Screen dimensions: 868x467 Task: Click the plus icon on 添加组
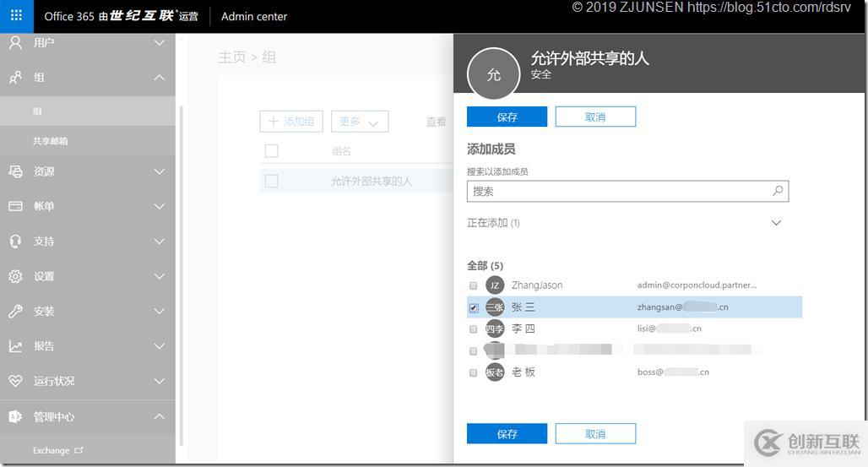[273, 122]
